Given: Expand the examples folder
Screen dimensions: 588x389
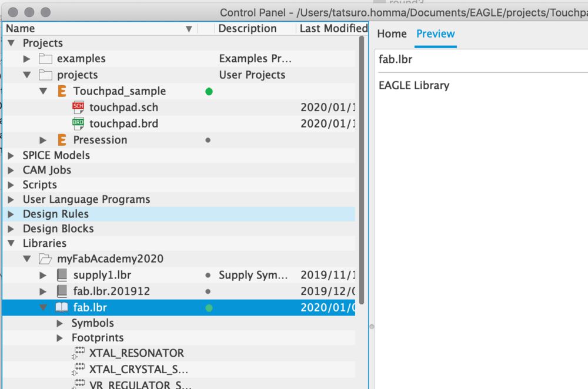Looking at the screenshot, I should coord(26,59).
